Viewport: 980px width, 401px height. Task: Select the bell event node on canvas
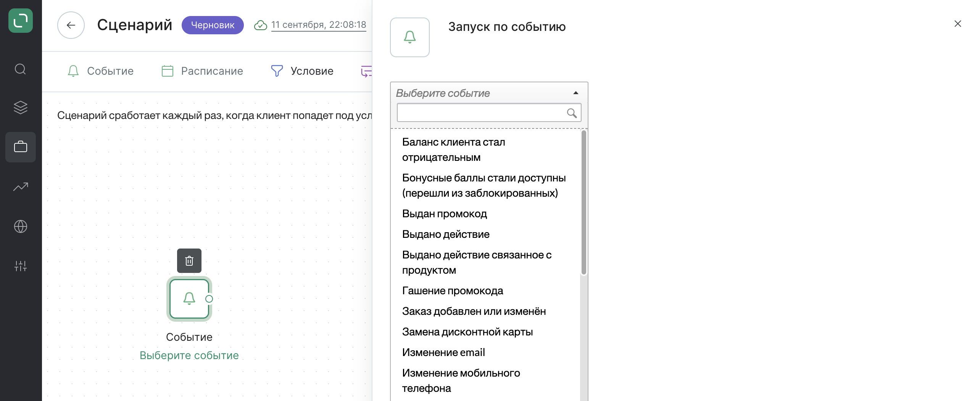(189, 299)
